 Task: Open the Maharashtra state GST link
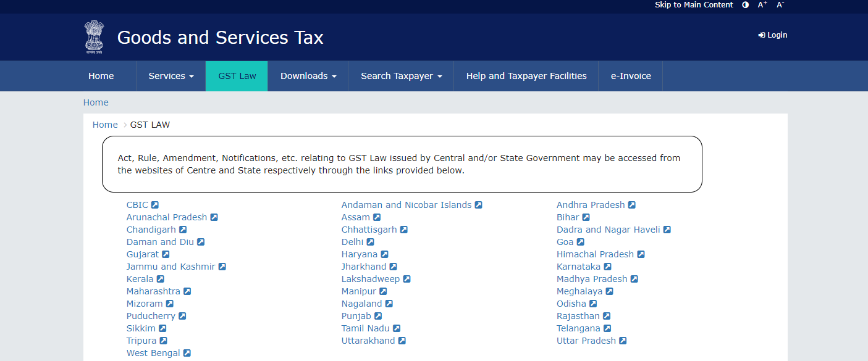pos(153,291)
